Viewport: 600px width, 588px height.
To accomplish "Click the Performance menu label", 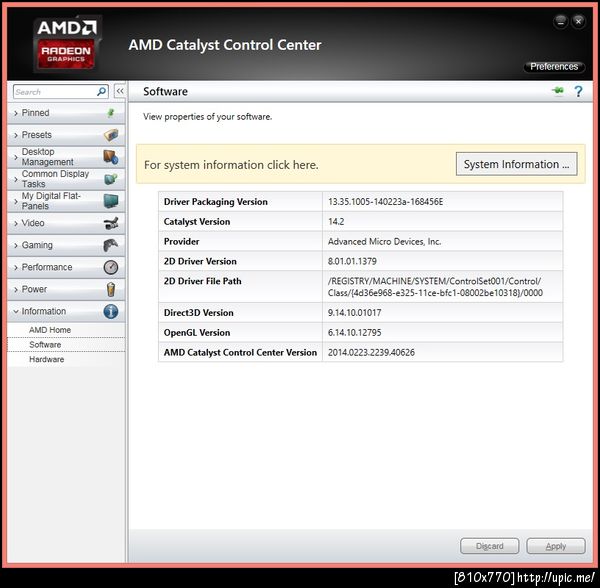I will [47, 267].
